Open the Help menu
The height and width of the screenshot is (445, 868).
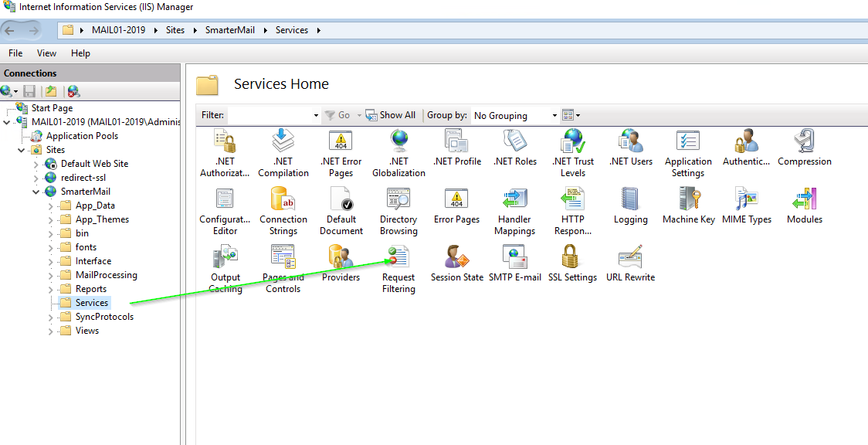tap(80, 53)
